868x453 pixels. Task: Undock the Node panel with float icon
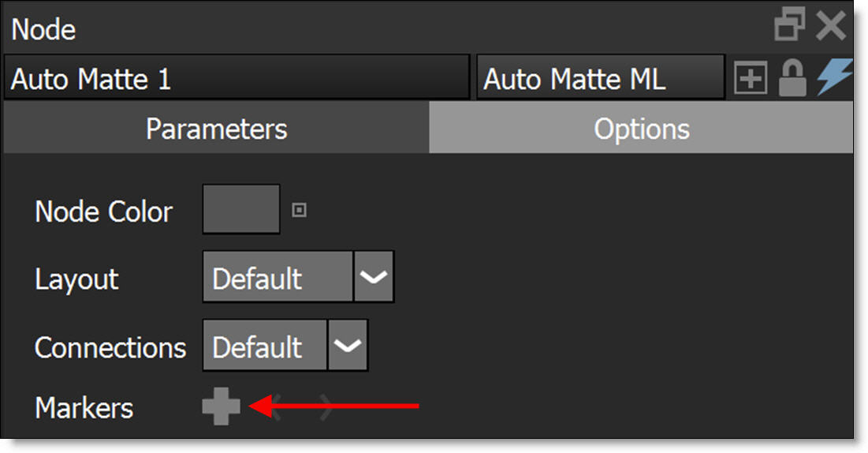790,25
